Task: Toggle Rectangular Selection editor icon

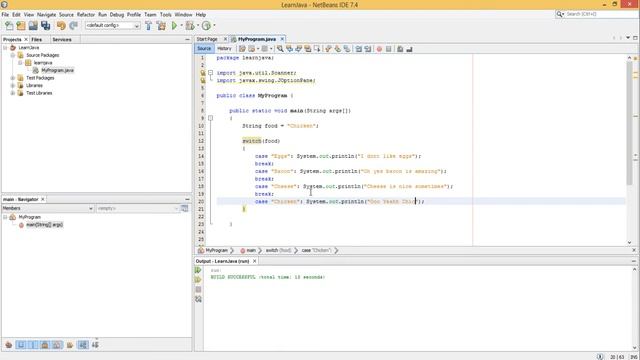Action: (317, 49)
